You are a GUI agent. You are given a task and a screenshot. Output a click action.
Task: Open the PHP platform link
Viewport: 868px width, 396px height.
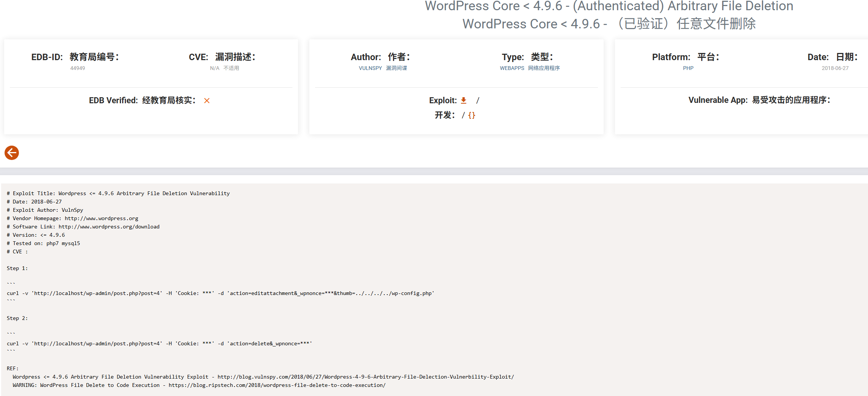[688, 68]
